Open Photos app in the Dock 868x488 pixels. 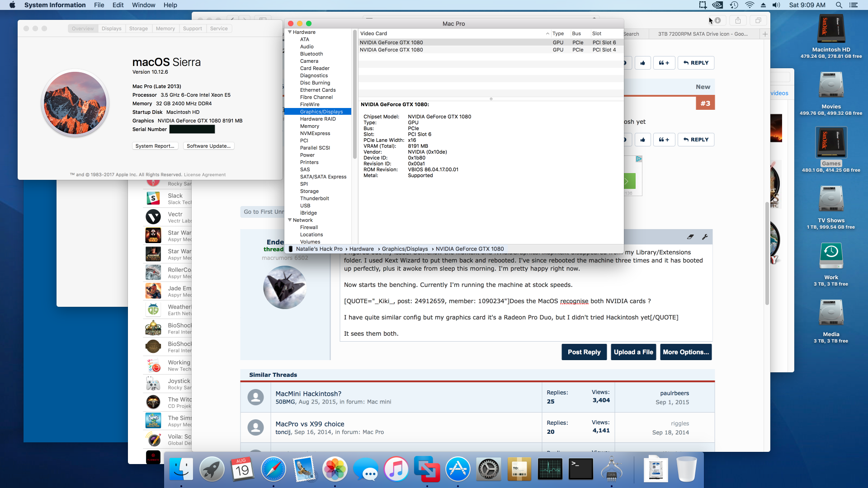pos(335,469)
